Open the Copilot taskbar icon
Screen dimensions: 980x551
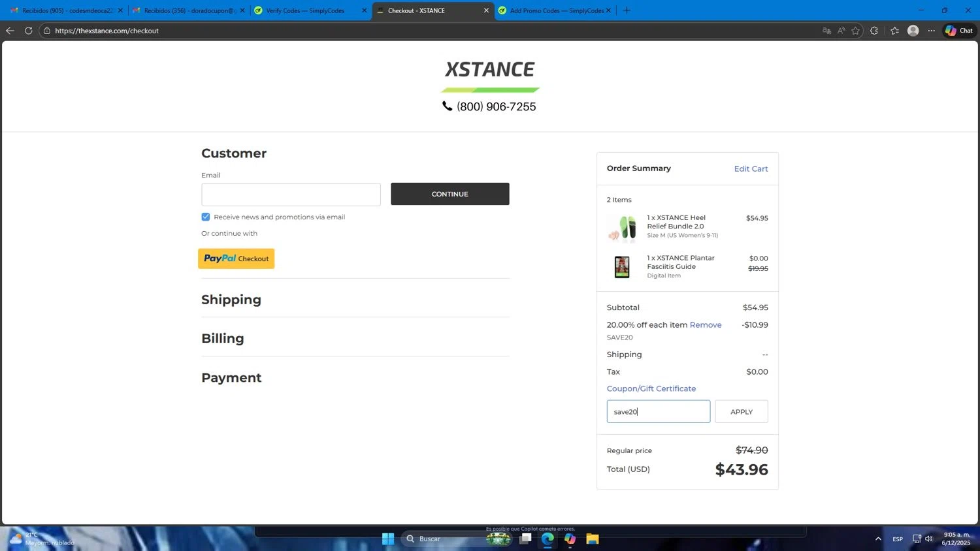click(x=570, y=539)
